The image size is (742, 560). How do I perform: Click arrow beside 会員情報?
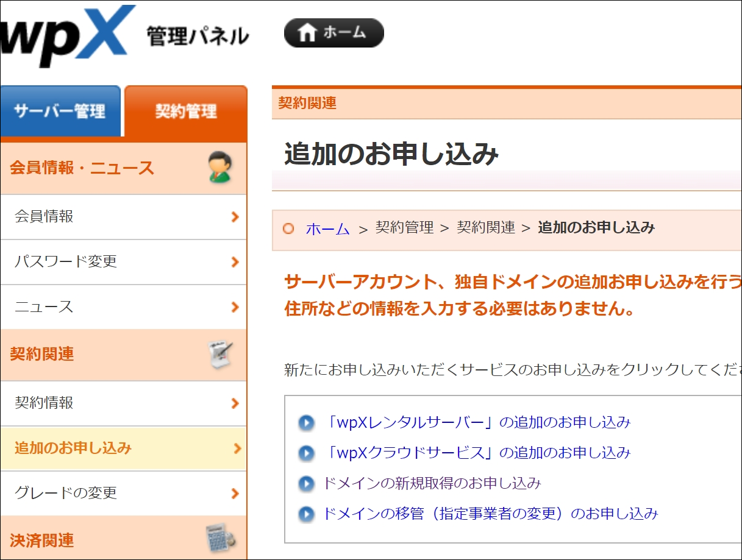235,217
